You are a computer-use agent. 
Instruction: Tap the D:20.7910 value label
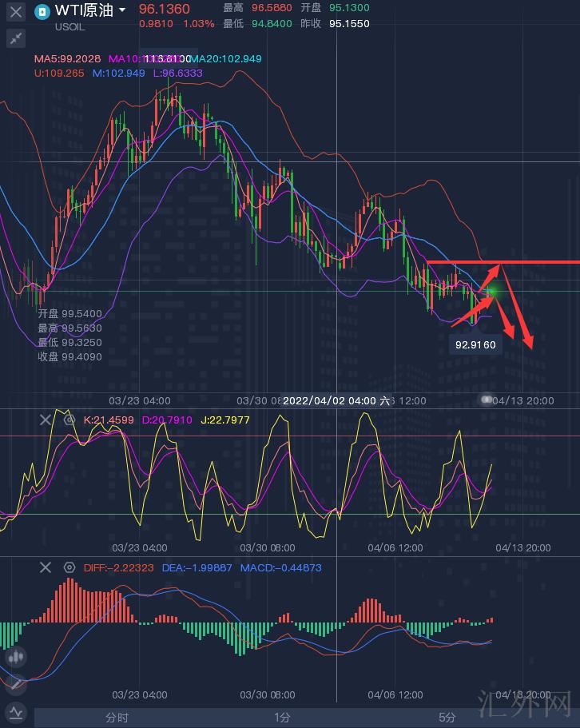167,420
